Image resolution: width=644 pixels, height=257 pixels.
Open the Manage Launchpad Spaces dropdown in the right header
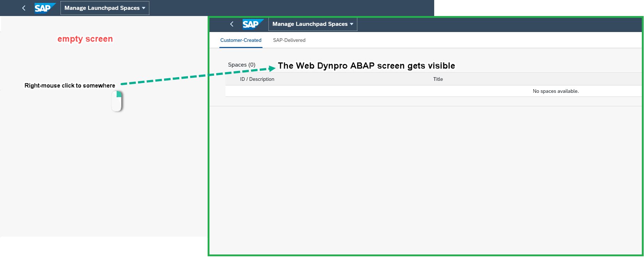pos(313,24)
